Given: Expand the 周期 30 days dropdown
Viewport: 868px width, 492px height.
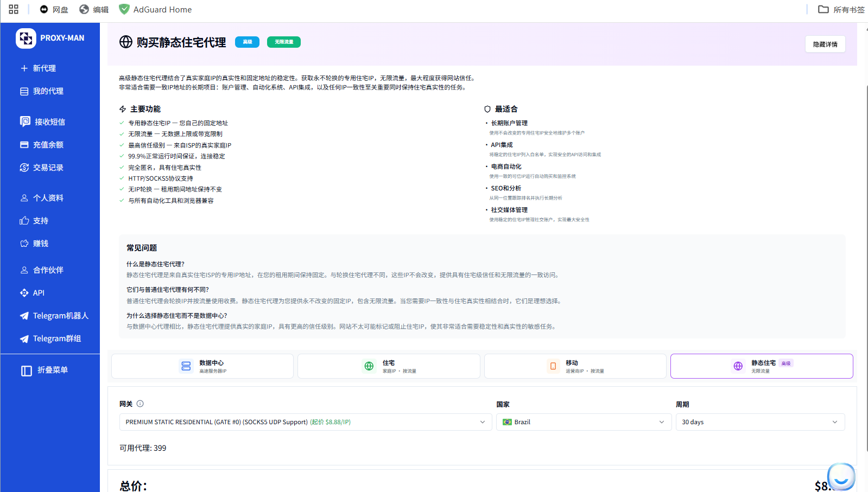Looking at the screenshot, I should pyautogui.click(x=759, y=422).
